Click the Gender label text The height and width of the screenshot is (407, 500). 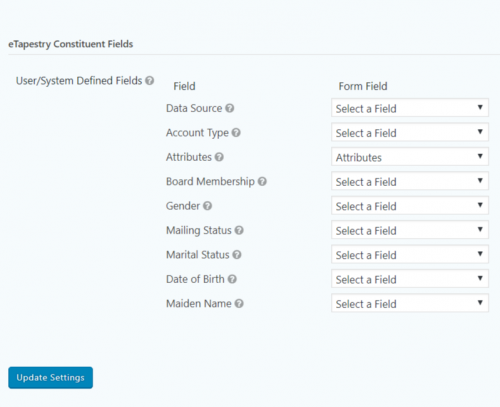click(183, 206)
